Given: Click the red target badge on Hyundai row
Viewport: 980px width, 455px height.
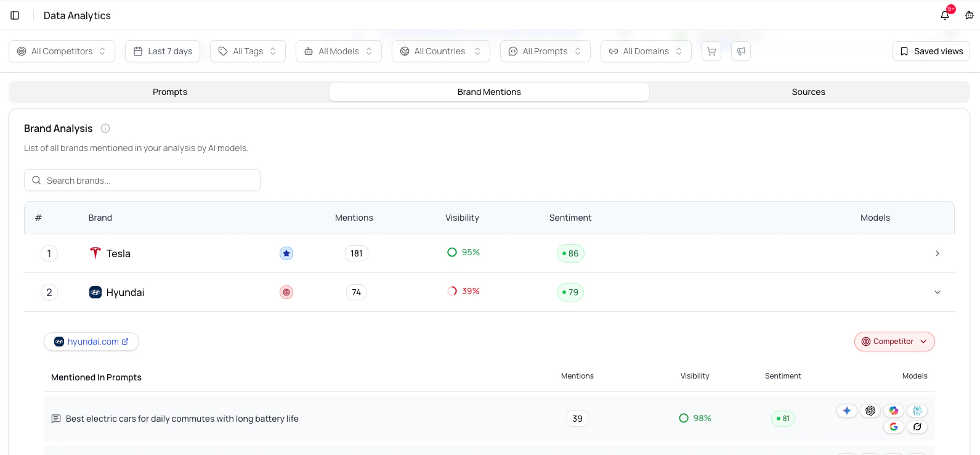Looking at the screenshot, I should click(x=286, y=292).
